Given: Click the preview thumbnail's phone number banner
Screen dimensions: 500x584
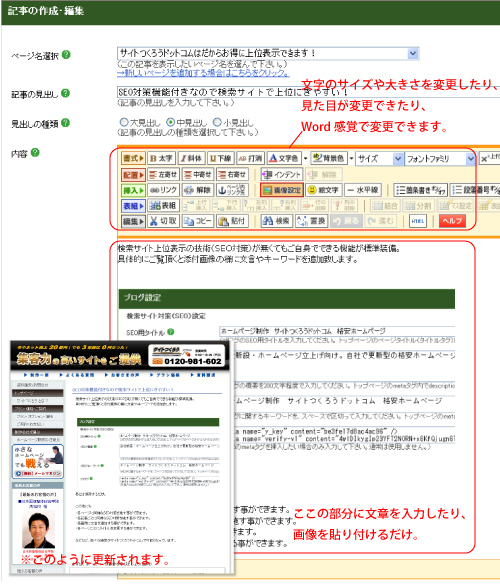Looking at the screenshot, I should [x=187, y=356].
